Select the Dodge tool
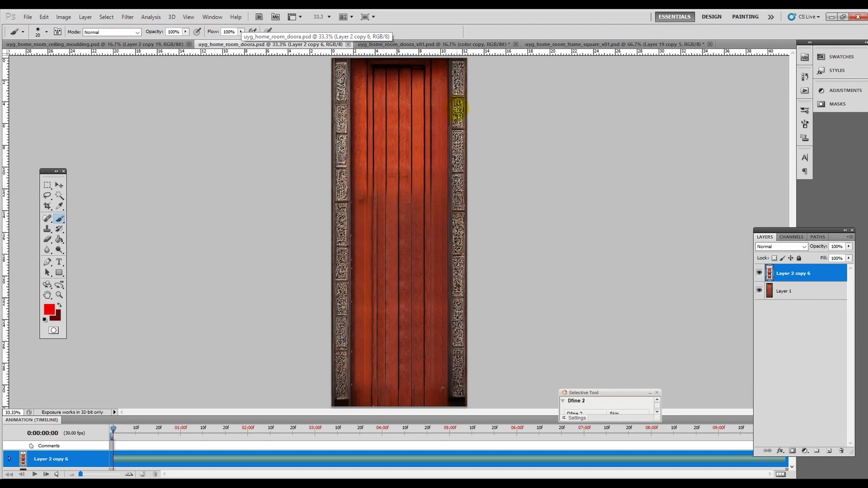 point(59,249)
